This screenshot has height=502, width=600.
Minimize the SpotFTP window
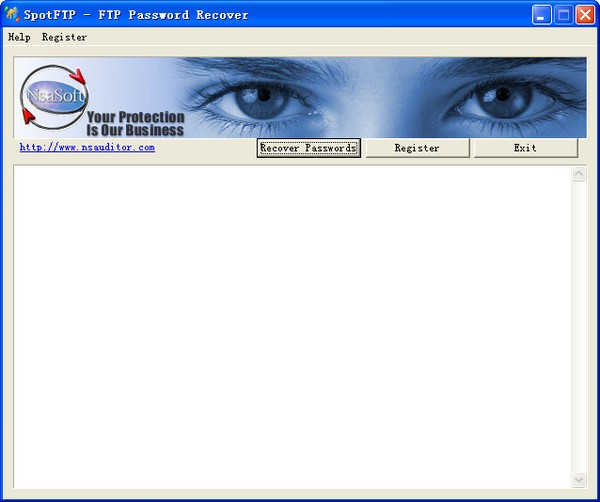point(541,15)
